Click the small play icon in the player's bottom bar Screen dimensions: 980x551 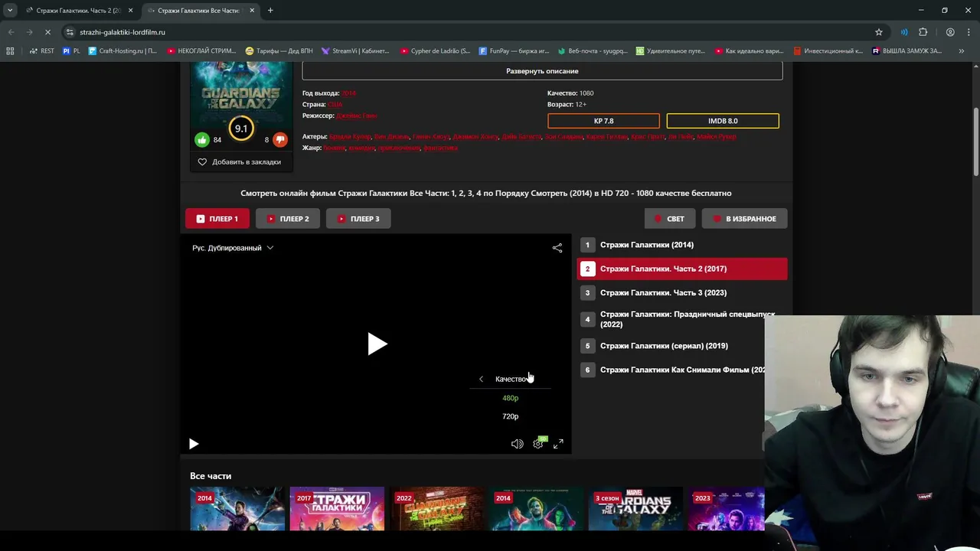194,444
